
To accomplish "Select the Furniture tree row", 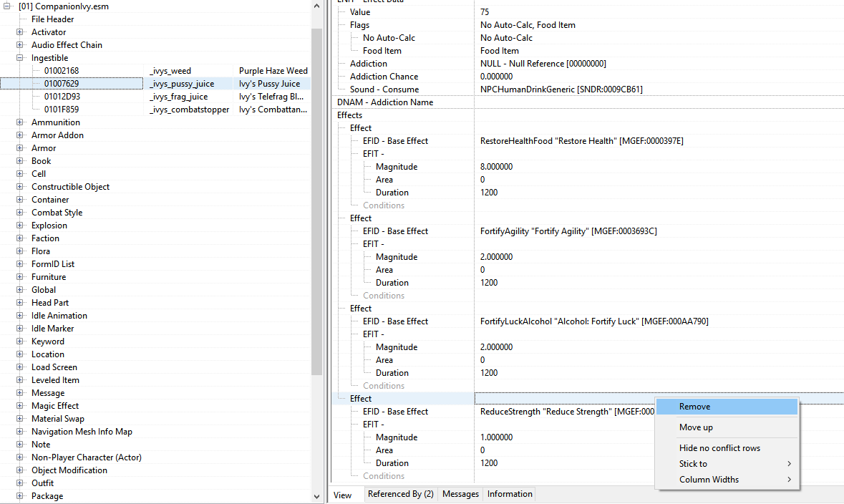I will pos(49,277).
